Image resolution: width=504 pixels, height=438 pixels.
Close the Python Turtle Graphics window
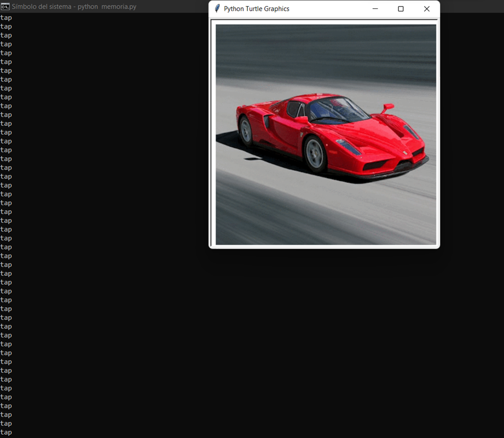[426, 9]
